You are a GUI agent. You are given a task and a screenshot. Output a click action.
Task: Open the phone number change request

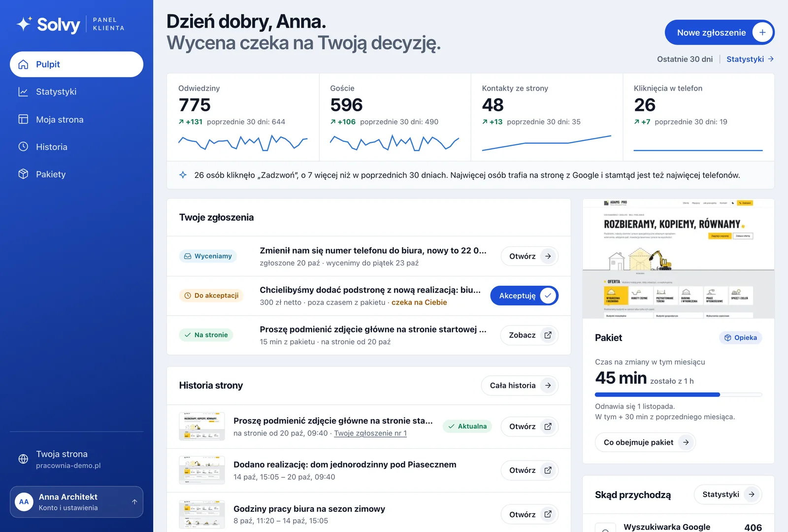coord(529,256)
